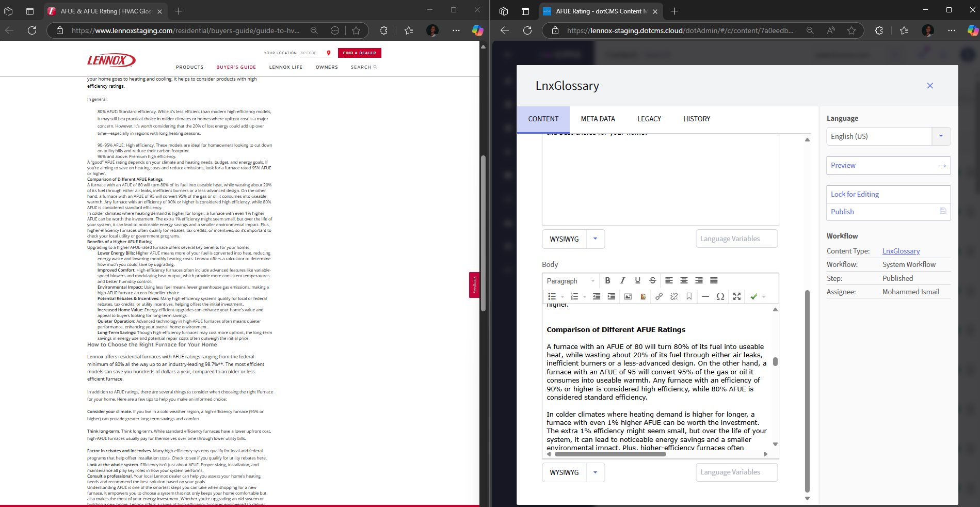Open the OWNERS menu on Lennox site
The width and height of the screenshot is (980, 507).
[327, 67]
